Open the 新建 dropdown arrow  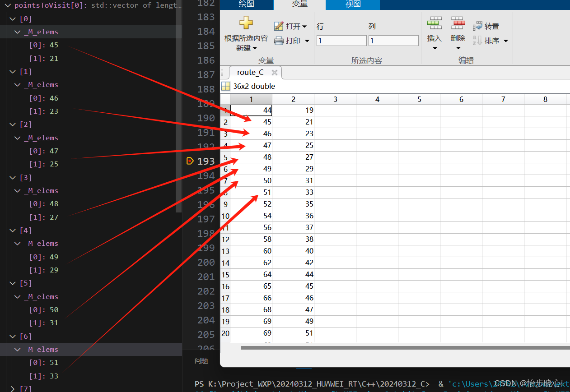pos(255,48)
